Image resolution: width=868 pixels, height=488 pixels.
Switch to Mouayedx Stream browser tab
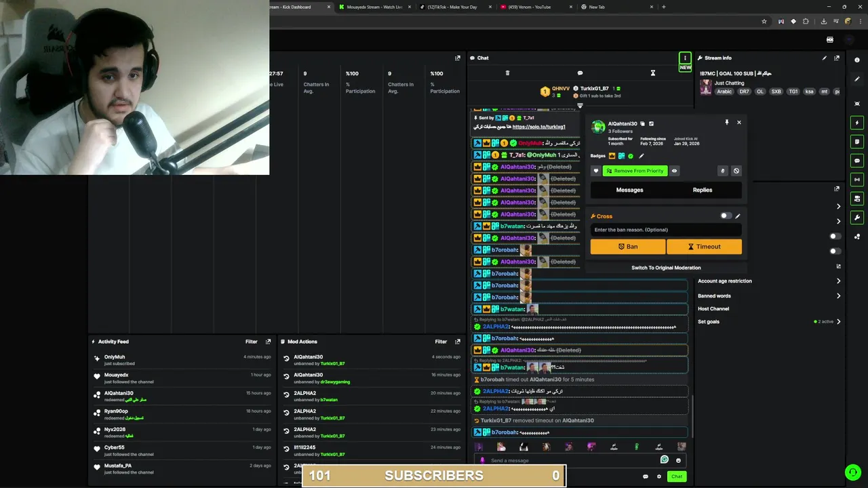pos(375,7)
